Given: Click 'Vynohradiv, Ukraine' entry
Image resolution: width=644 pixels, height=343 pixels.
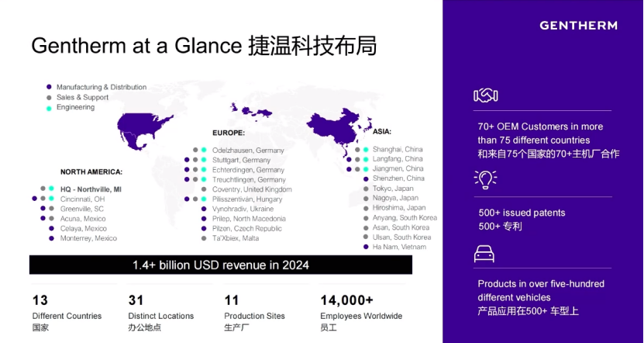Looking at the screenshot, I should tap(243, 209).
